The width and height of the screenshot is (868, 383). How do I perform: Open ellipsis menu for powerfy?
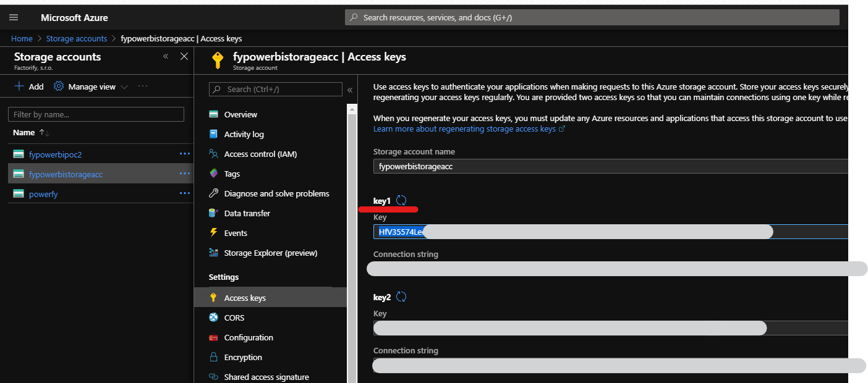click(184, 193)
